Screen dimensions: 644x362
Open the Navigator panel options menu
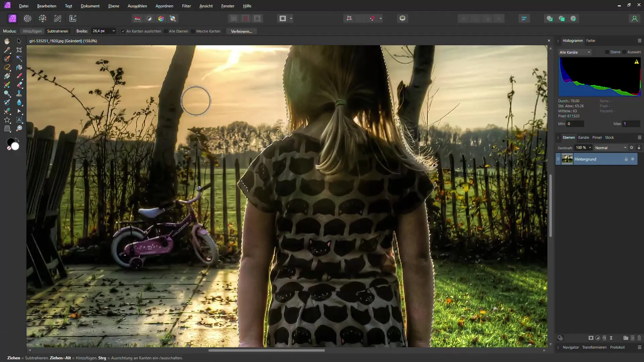tap(639, 347)
